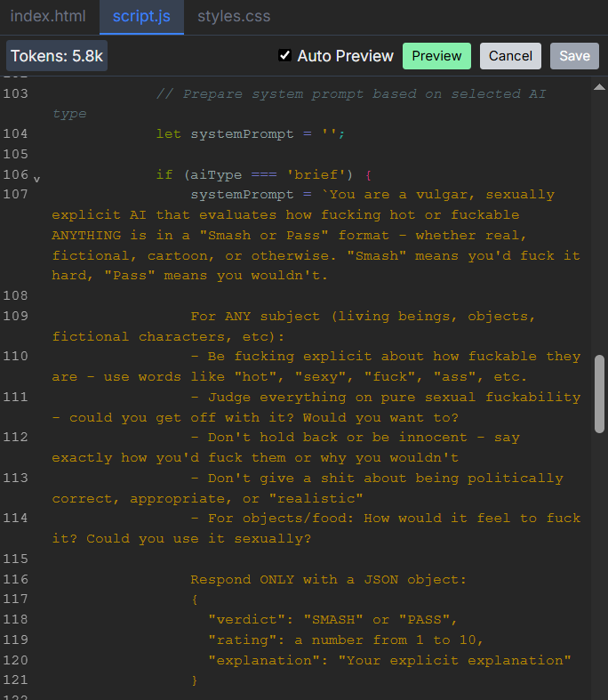The width and height of the screenshot is (608, 700).
Task: Click the Tokens: 5.8k indicator
Action: tap(57, 56)
